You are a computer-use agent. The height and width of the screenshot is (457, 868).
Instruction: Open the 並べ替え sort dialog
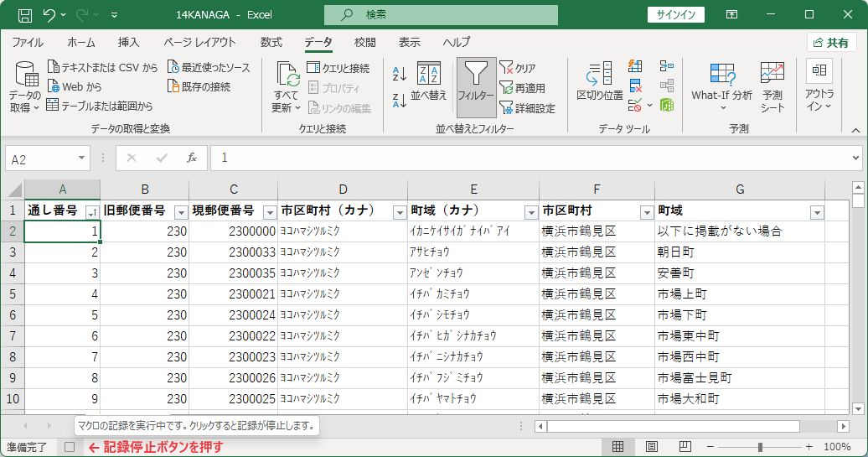428,82
